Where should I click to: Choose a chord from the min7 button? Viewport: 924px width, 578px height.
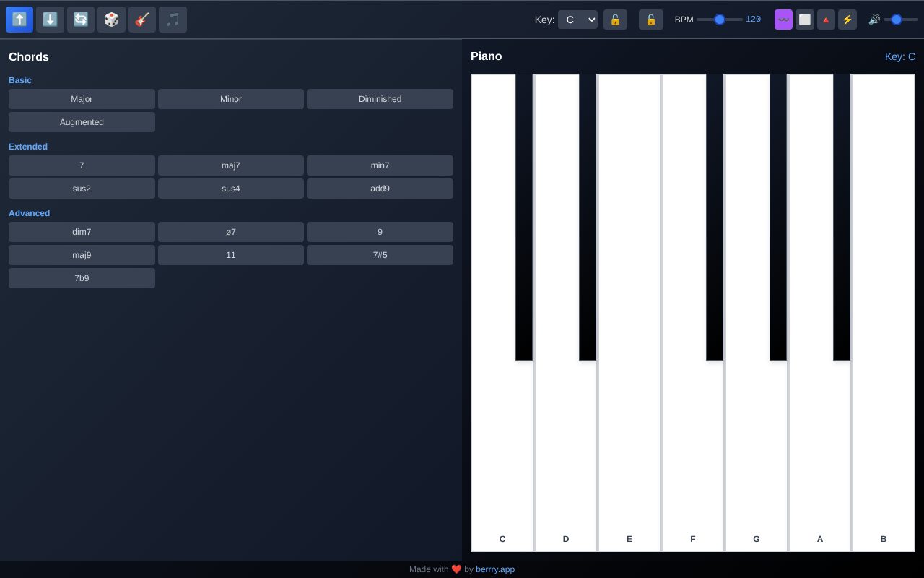click(x=380, y=165)
